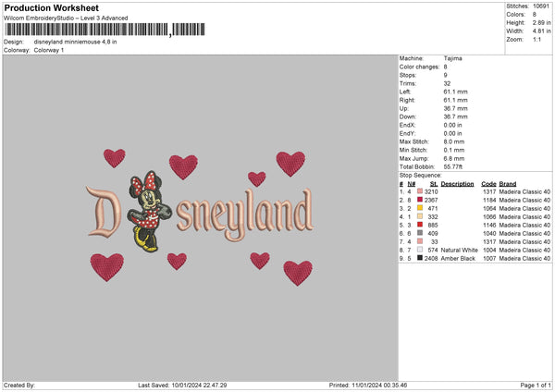Click the 'Production Worksheet' title
Image resolution: width=555 pixels, height=392 pixels.
coord(51,7)
